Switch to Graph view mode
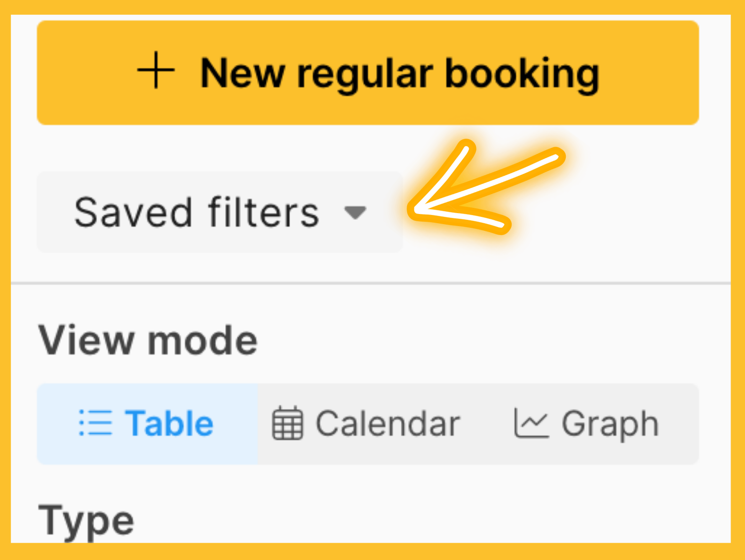This screenshot has width=745, height=560. (586, 424)
